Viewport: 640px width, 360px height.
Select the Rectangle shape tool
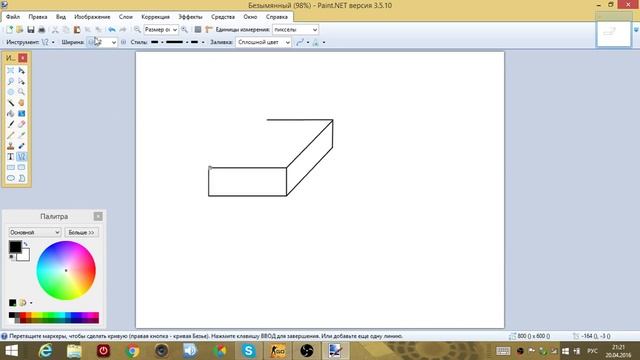11,167
